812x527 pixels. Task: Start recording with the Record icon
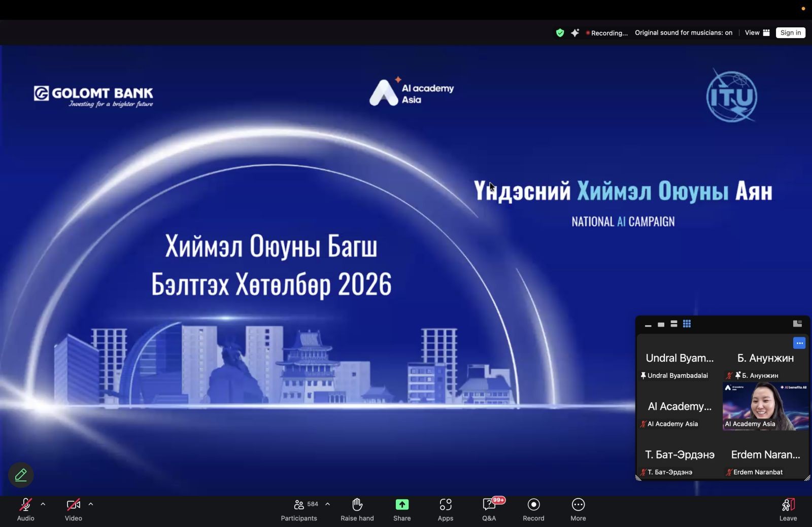[x=533, y=505]
